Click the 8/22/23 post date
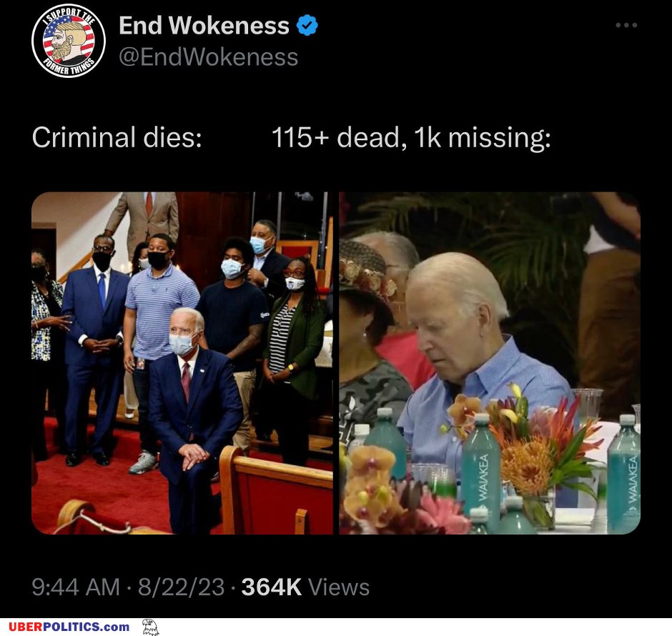This screenshot has height=636, width=672. tap(181, 587)
